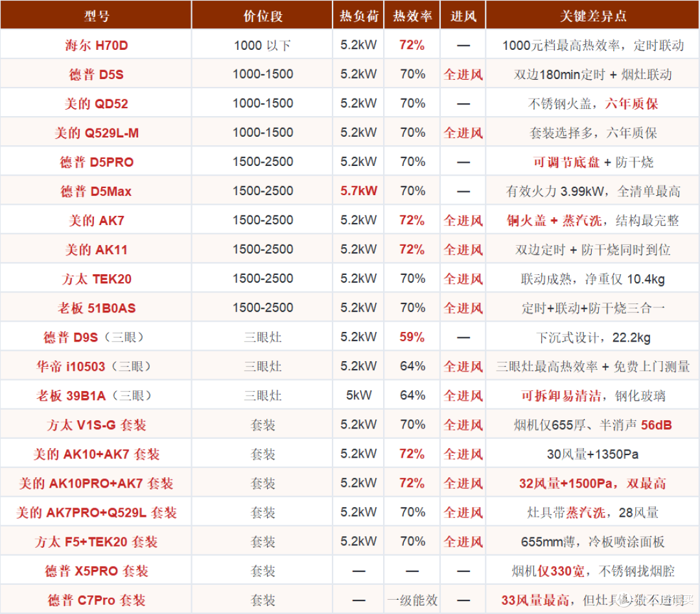The width and height of the screenshot is (700, 614).
Task: Click the model name 方太 F5+TEK20 套装
Action: [97, 541]
